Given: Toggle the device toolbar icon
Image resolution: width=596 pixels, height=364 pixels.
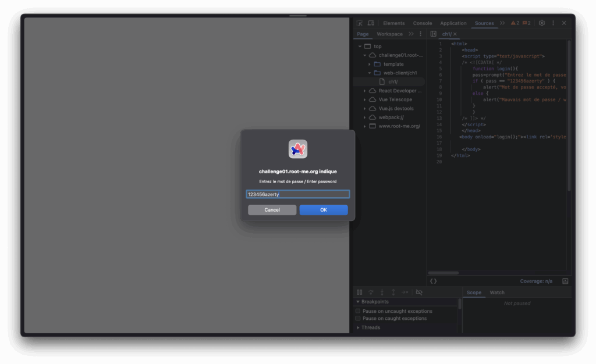Looking at the screenshot, I should click(371, 23).
